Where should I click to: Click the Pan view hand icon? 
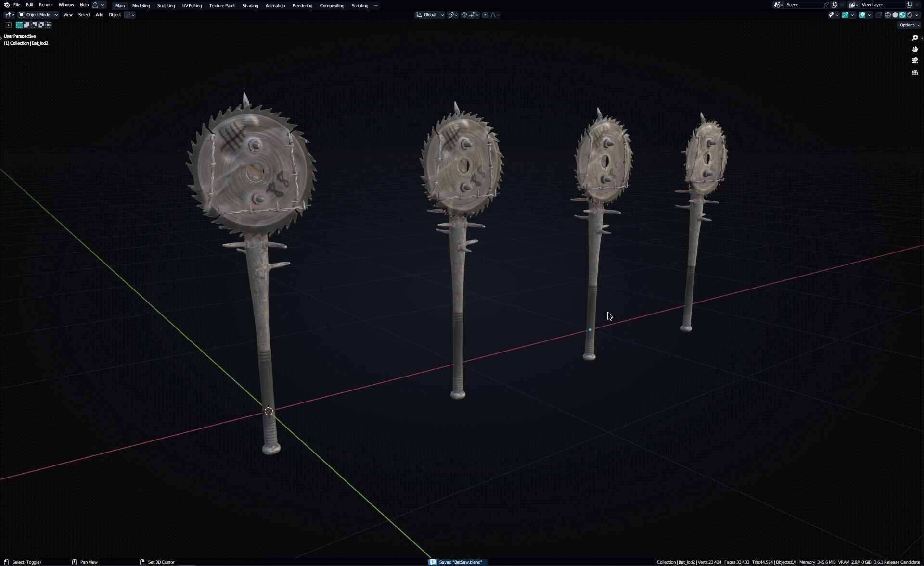pyautogui.click(x=915, y=49)
